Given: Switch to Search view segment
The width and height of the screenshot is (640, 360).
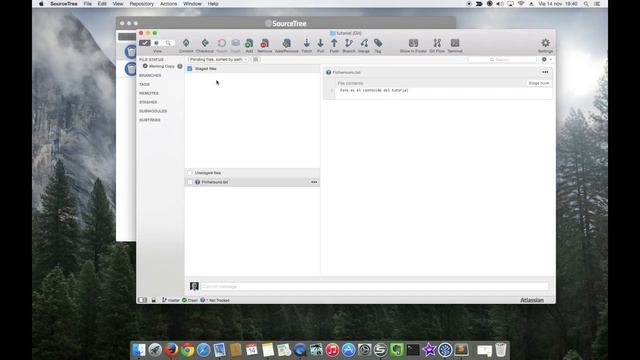Looking at the screenshot, I should pos(168,43).
